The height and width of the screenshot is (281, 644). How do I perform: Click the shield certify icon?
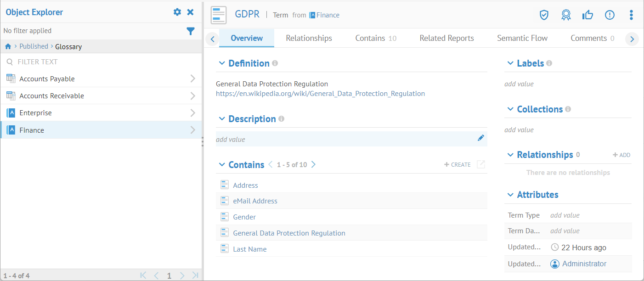click(x=544, y=15)
